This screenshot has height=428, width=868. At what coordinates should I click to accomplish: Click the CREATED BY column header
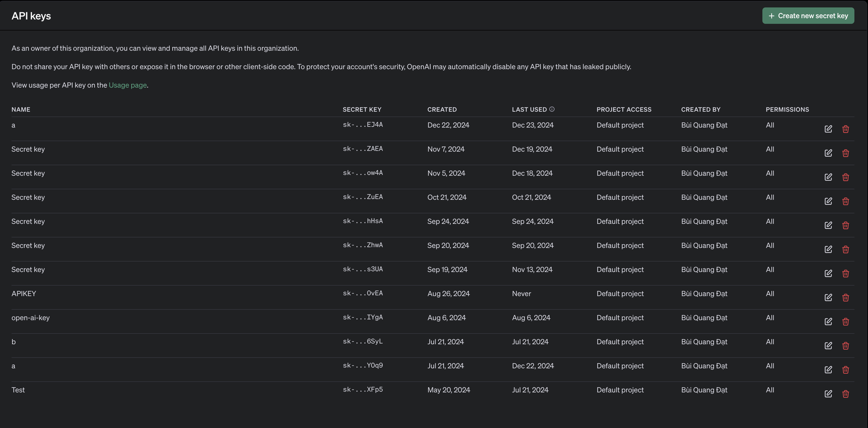701,109
